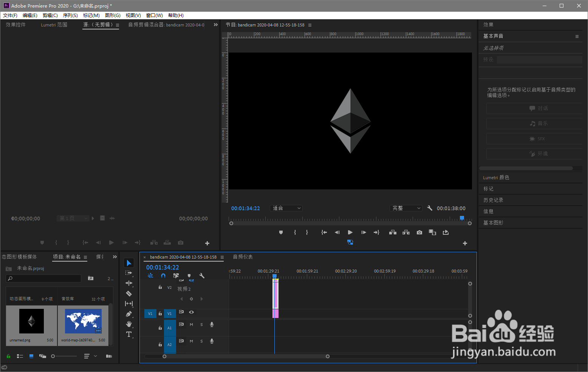588x372 pixels.
Task: Open the program monitor button editor plus
Action: 465,243
